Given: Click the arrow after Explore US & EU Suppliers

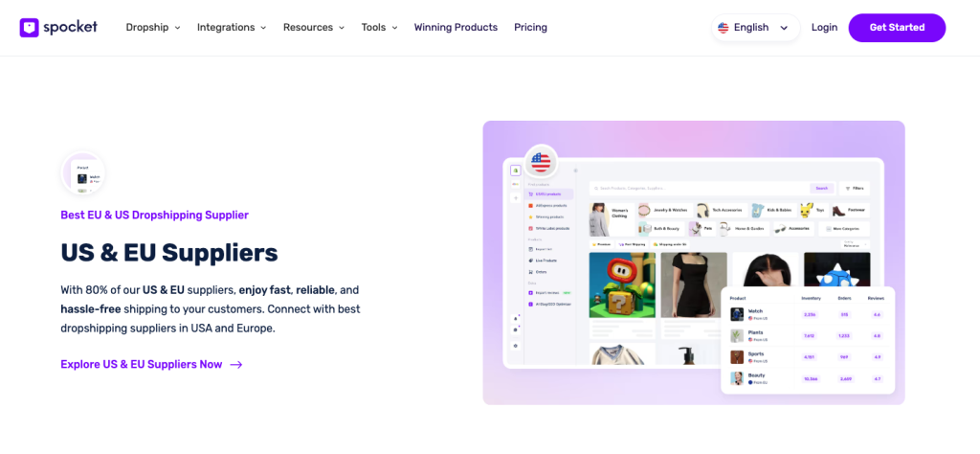Looking at the screenshot, I should point(236,365).
